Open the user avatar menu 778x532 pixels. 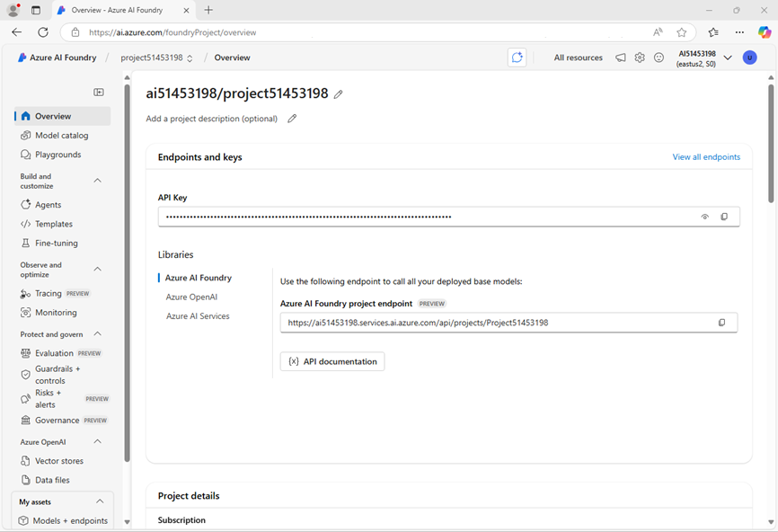pyautogui.click(x=750, y=58)
